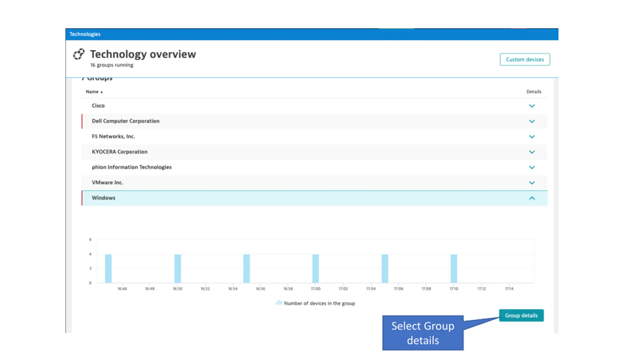This screenshot has height=362, width=644.
Task: Click the 17:00 bar in chart
Action: coord(315,268)
